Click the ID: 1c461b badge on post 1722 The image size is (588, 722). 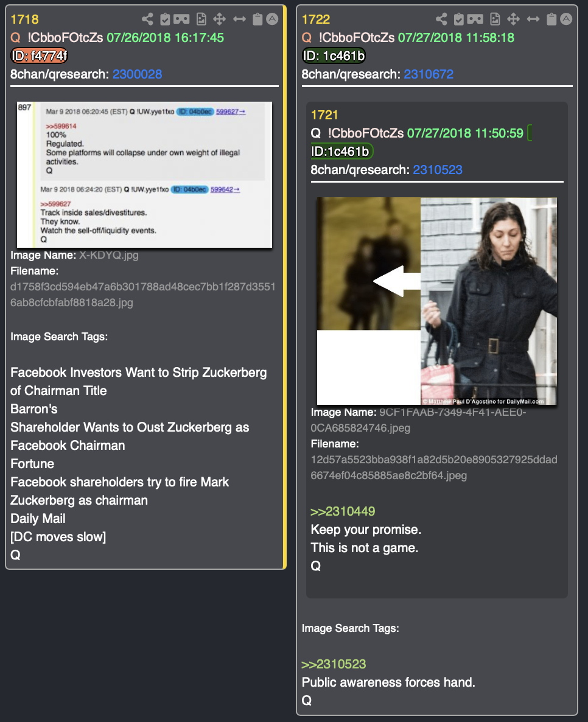click(x=334, y=56)
